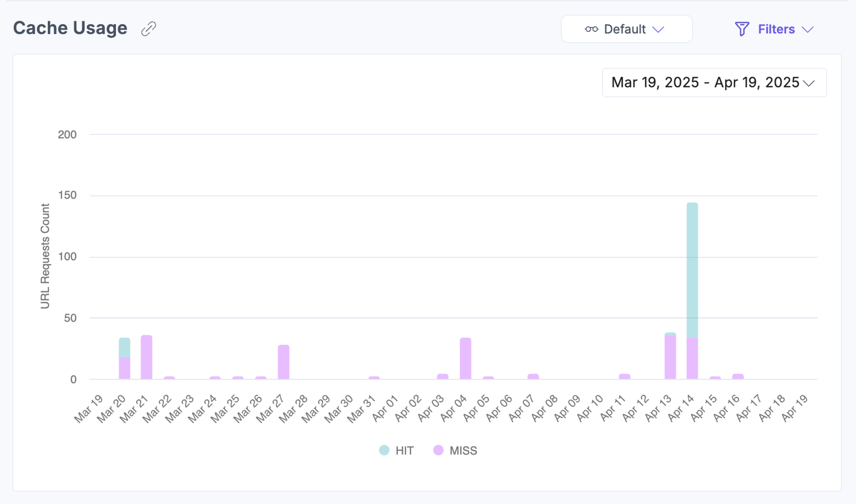This screenshot has height=504, width=856.
Task: Click the chevron next to Filters
Action: tap(807, 30)
